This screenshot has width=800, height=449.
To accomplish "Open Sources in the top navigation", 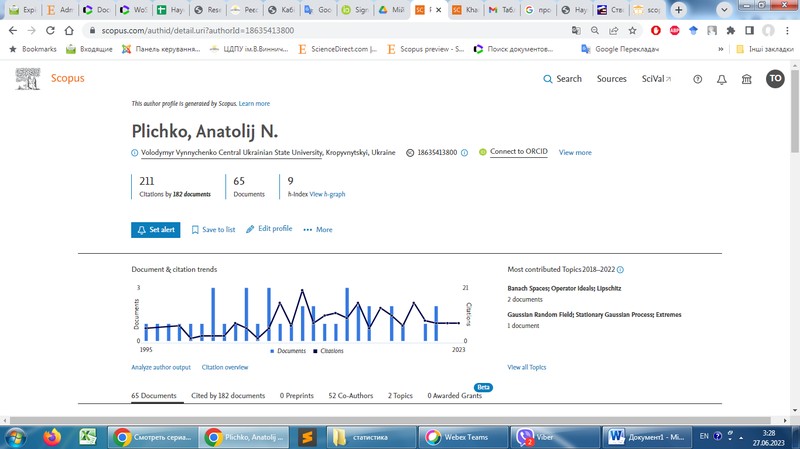I will 611,79.
